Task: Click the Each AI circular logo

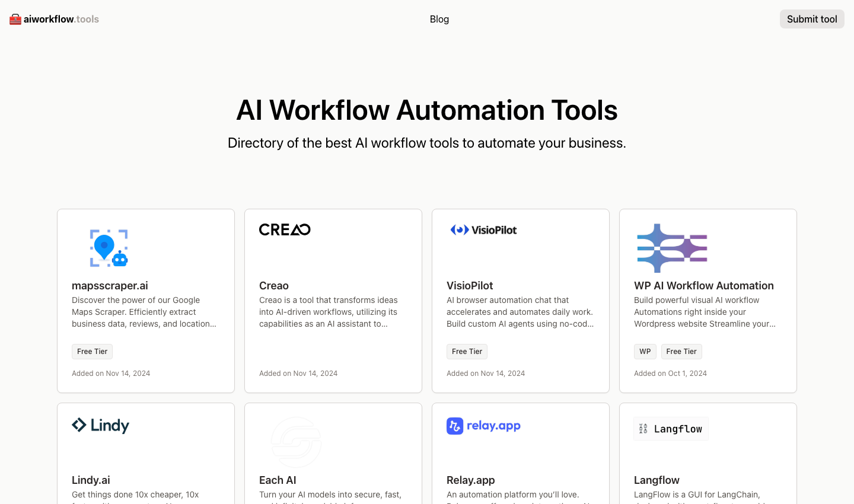Action: 297,442
